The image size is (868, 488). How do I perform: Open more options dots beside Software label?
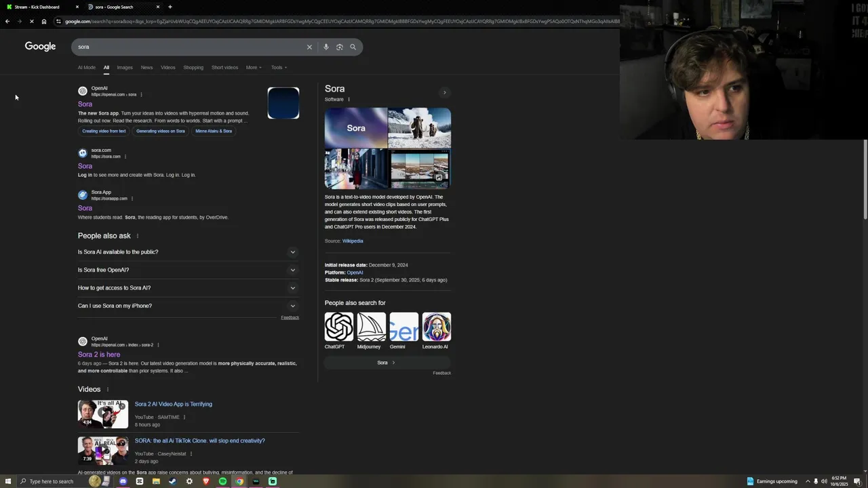[349, 100]
